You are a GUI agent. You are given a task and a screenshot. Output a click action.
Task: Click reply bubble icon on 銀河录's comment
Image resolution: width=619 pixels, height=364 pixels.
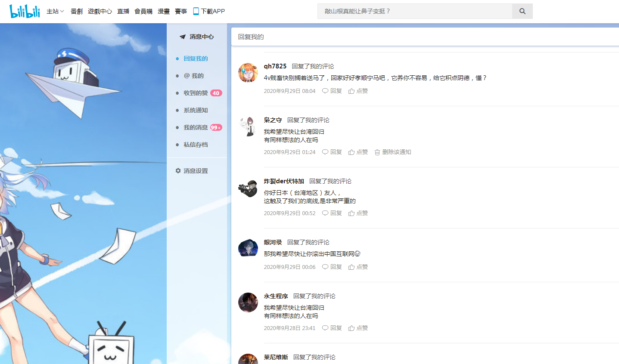click(325, 267)
